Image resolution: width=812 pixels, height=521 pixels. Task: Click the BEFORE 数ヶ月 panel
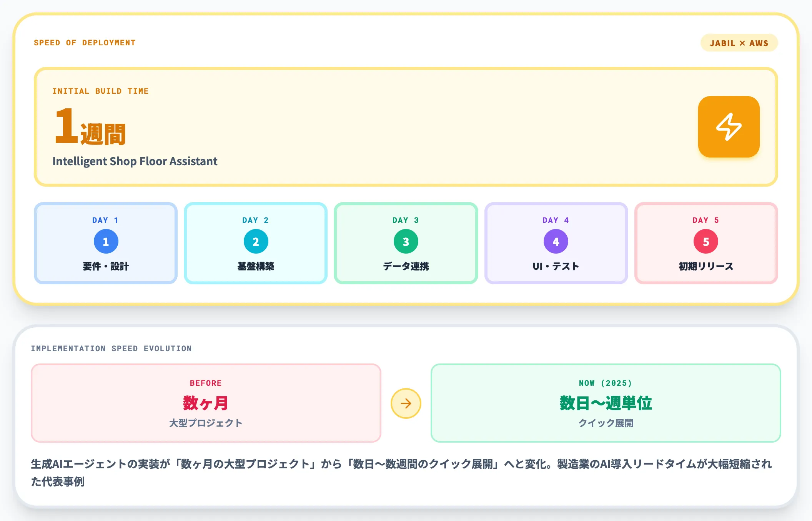(x=206, y=403)
